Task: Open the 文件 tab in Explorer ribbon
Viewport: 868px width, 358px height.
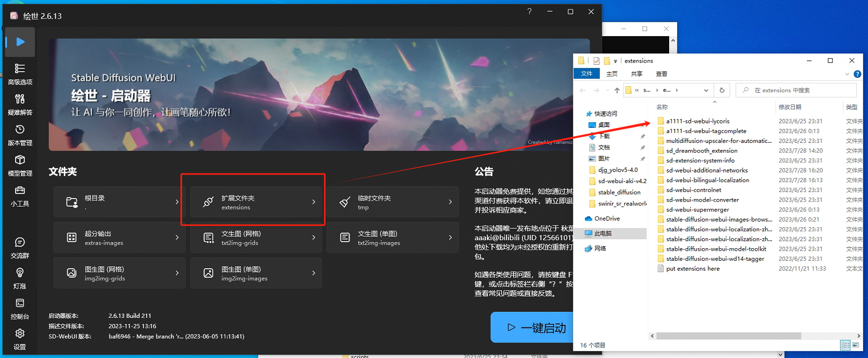Action: [586, 74]
